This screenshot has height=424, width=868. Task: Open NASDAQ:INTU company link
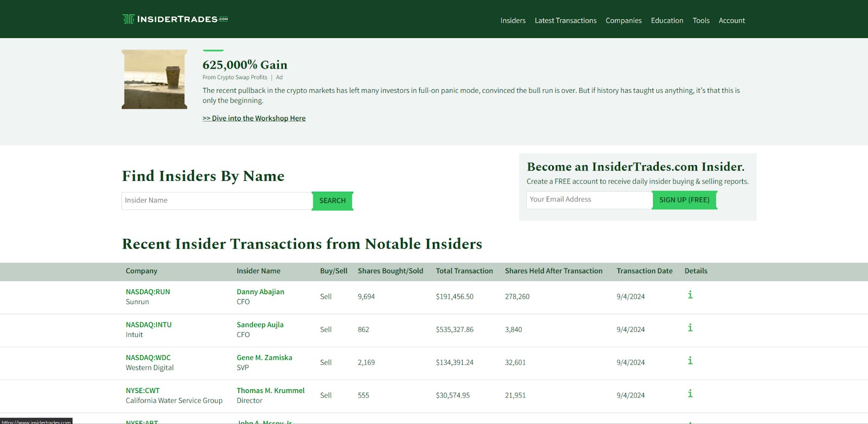[x=149, y=325]
